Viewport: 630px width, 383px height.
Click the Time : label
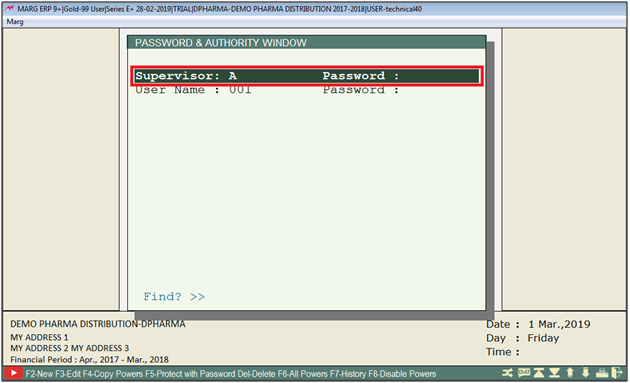(x=503, y=352)
